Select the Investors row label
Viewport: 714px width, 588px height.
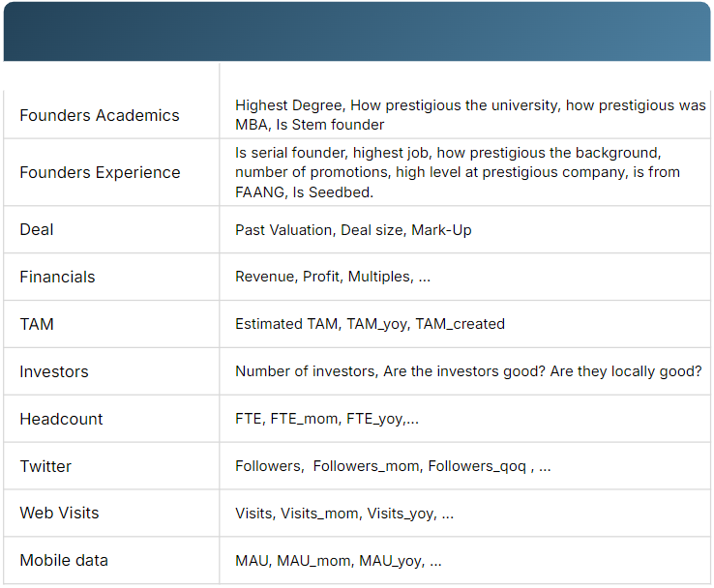tap(54, 371)
